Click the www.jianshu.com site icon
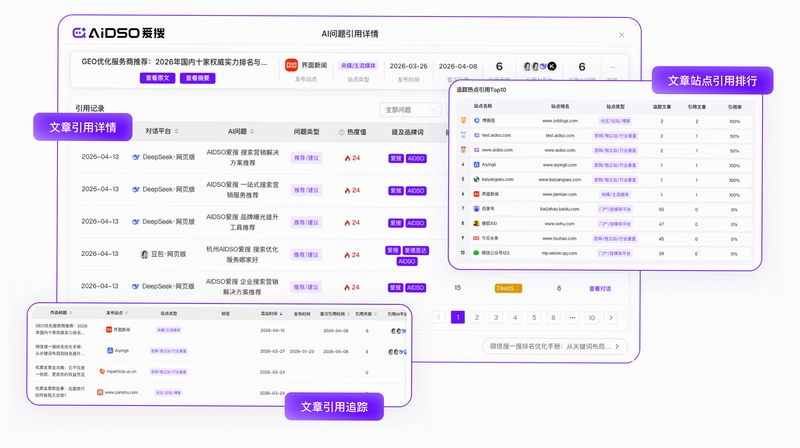Viewport: 800px width, 448px height. [x=101, y=392]
